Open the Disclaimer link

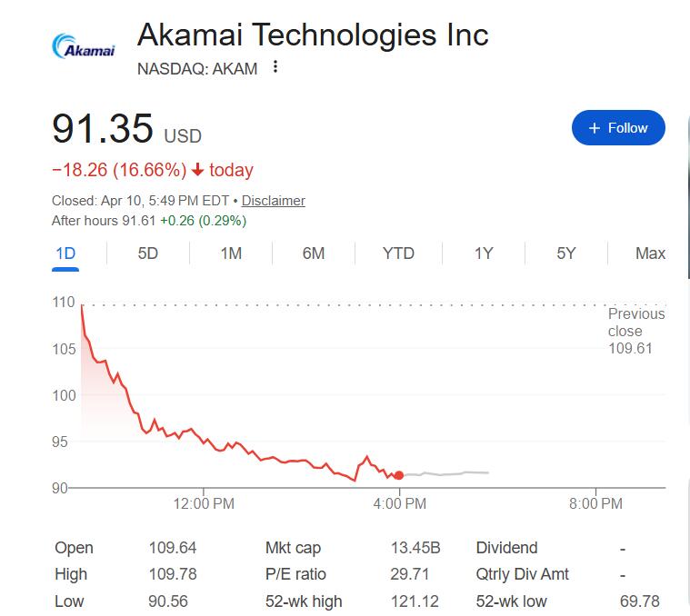(x=273, y=201)
